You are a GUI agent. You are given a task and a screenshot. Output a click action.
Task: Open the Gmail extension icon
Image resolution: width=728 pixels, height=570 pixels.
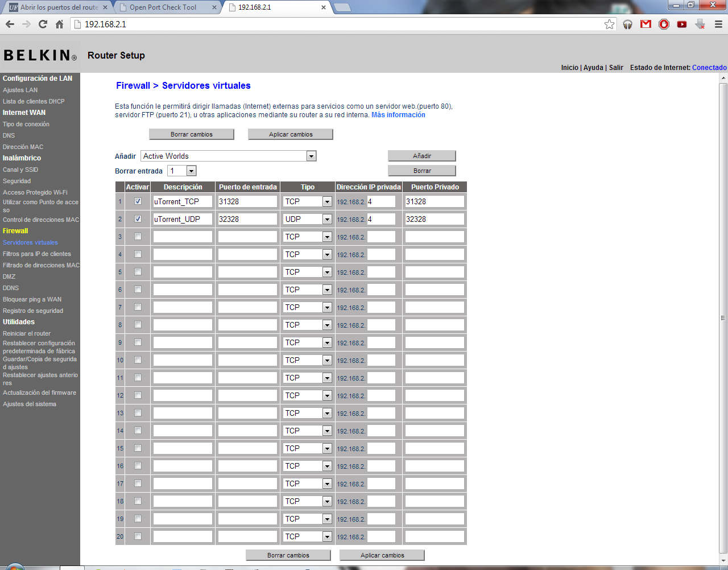pos(646,24)
